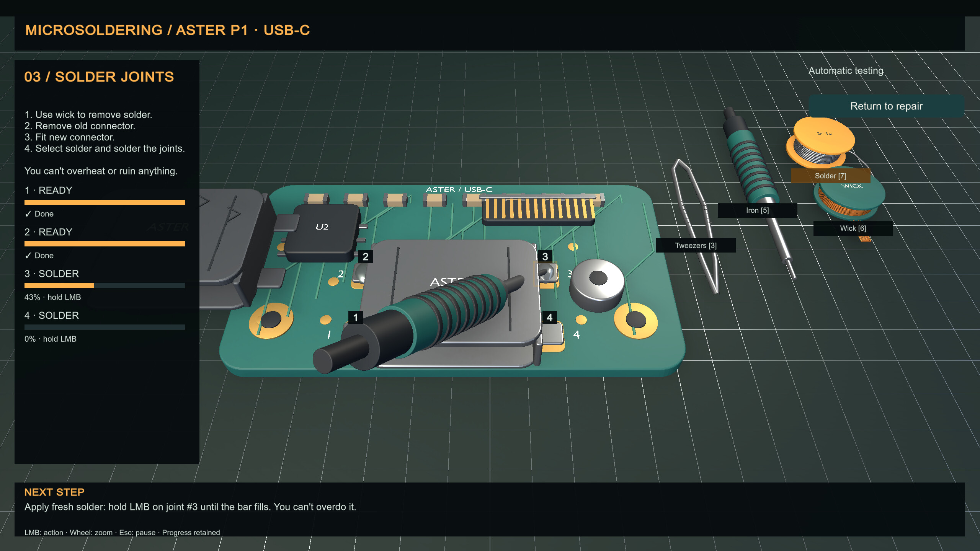This screenshot has height=551, width=980.
Task: Click solder joint marker 2
Action: pyautogui.click(x=366, y=256)
